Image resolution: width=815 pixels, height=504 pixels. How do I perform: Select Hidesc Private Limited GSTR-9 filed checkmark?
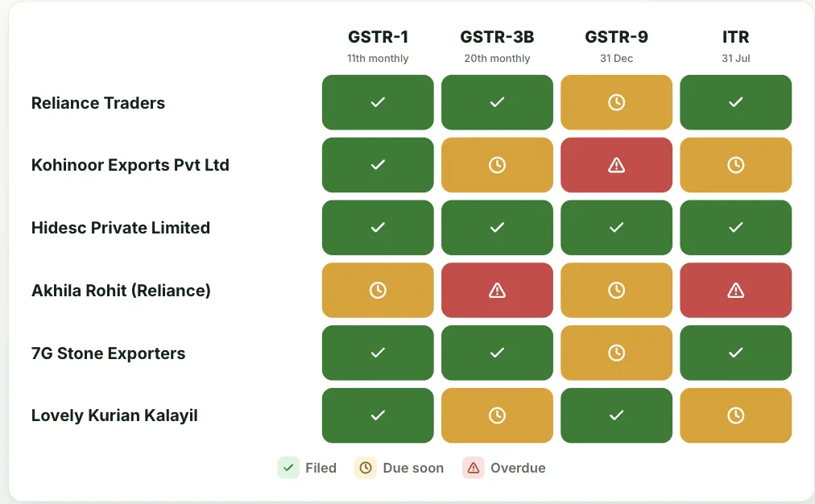(x=616, y=228)
